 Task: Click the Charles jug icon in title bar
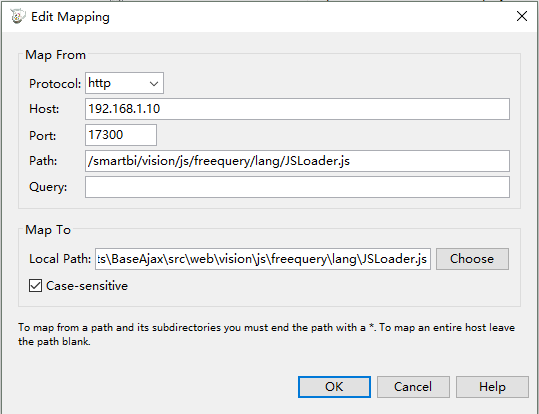tap(18, 16)
